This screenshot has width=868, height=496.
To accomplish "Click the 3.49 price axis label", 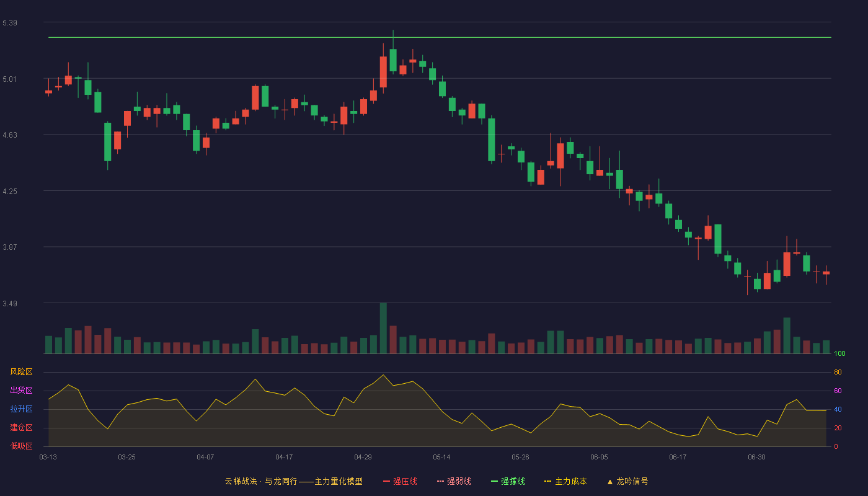I will click(10, 304).
